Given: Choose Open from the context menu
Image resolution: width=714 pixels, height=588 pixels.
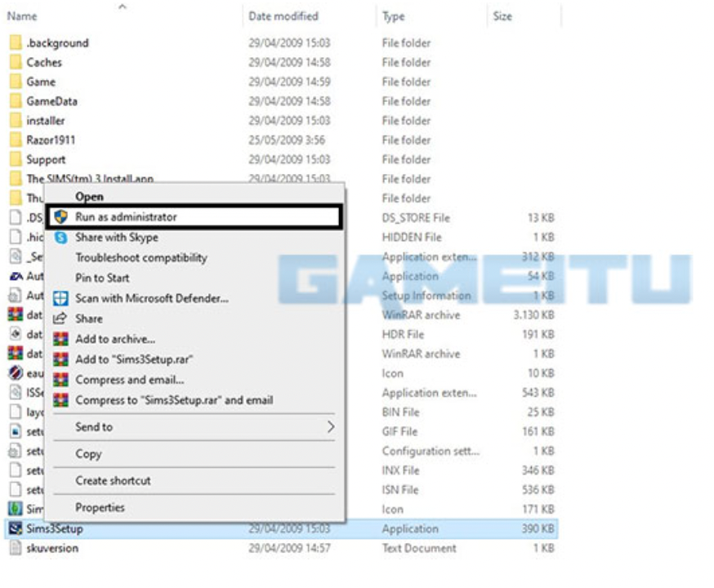Looking at the screenshot, I should [x=89, y=197].
